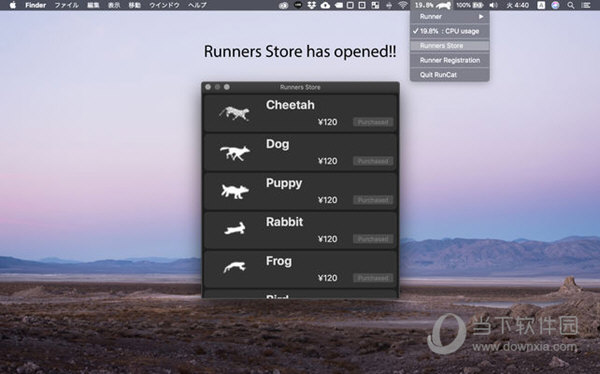Viewport: 600px width, 374px height.
Task: Open the Finder menu
Action: 36,5
